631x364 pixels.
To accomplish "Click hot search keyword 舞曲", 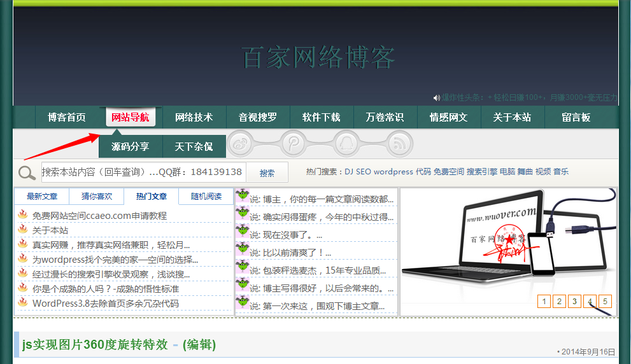I will pos(525,172).
